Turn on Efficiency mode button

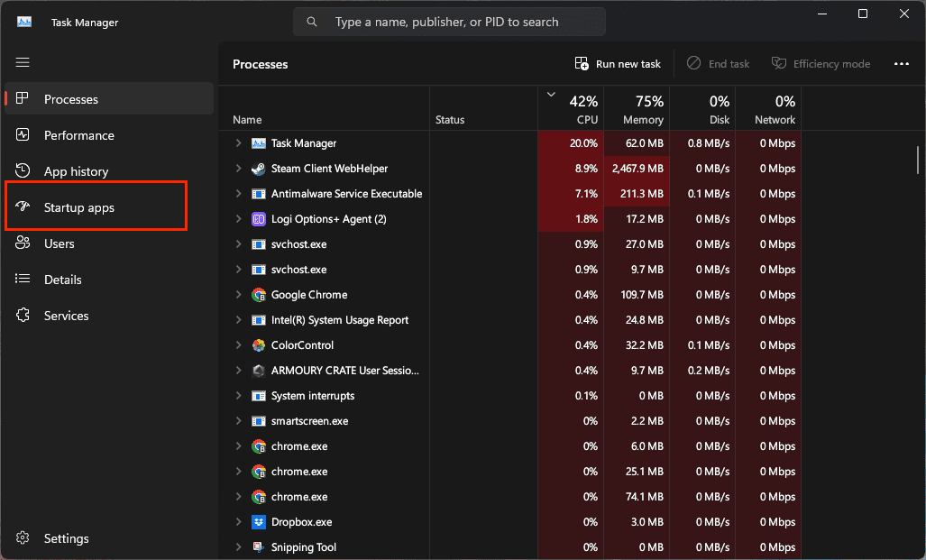(x=821, y=64)
